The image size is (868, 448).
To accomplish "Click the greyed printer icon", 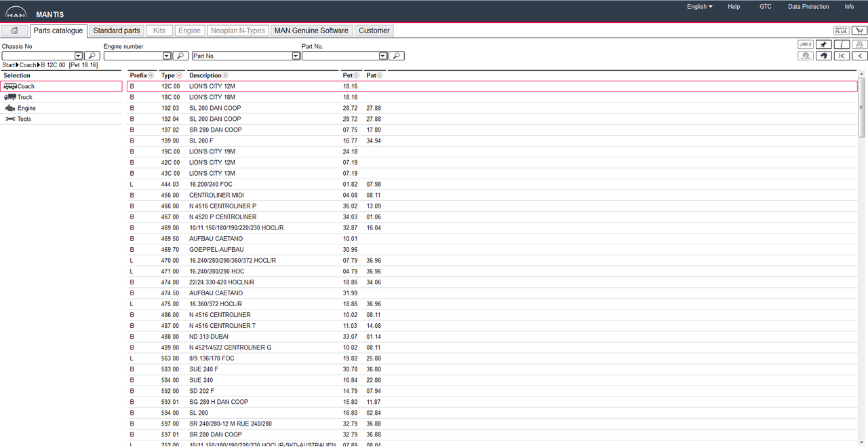I will tap(859, 45).
